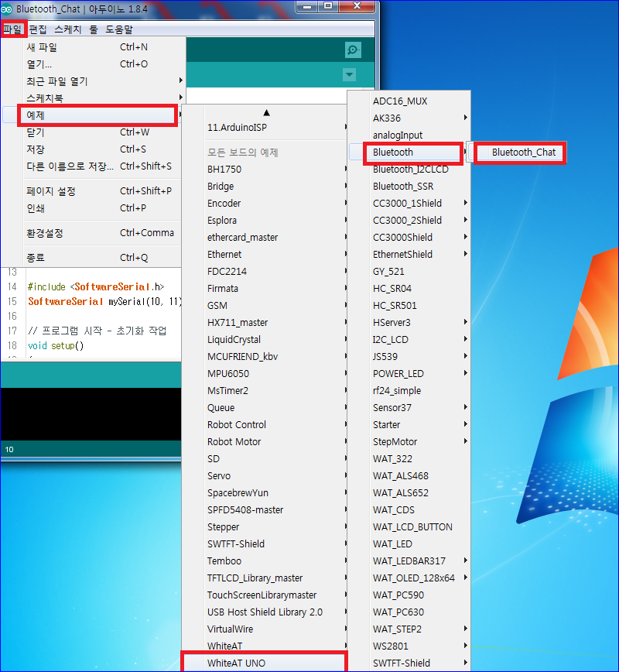619x672 pixels.
Task: Open HX711_master examples
Action: [x=265, y=323]
